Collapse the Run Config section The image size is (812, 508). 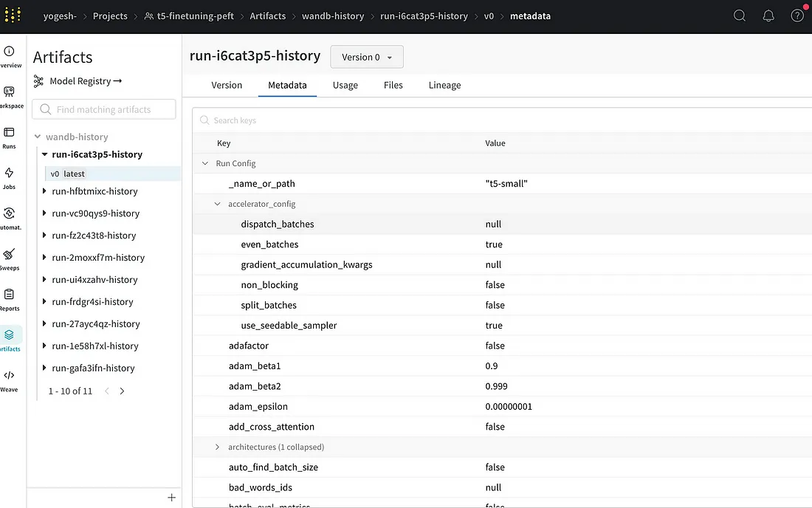click(x=205, y=163)
